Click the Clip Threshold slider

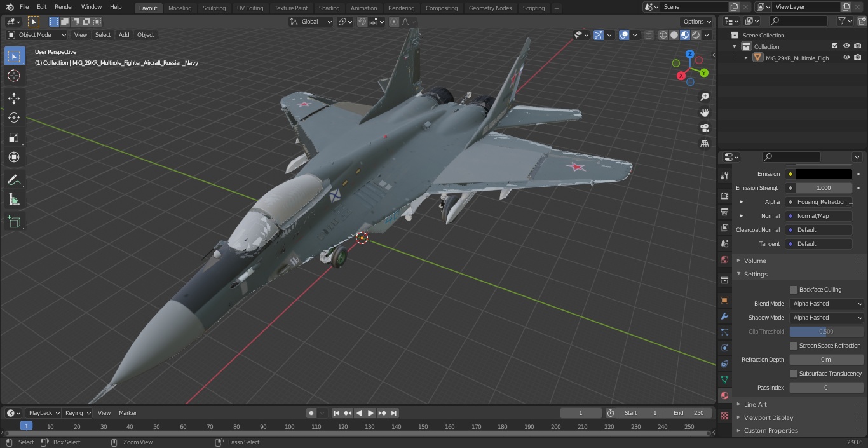coord(827,332)
